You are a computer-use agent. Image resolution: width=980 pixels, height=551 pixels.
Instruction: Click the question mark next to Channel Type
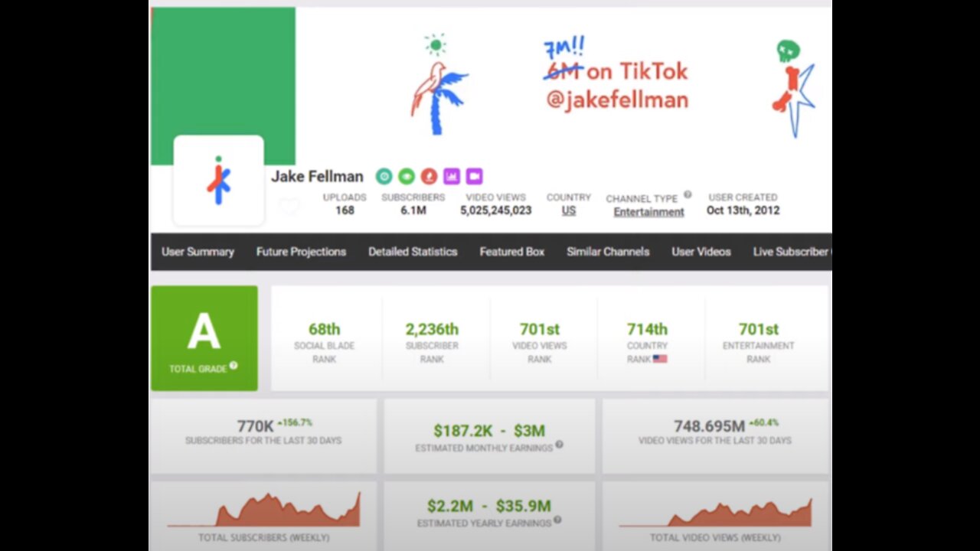tap(688, 194)
